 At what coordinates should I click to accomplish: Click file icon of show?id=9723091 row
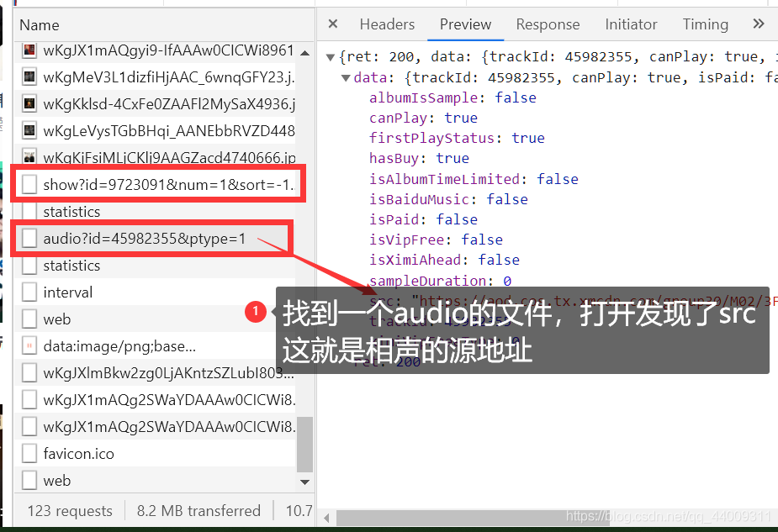click(29, 184)
